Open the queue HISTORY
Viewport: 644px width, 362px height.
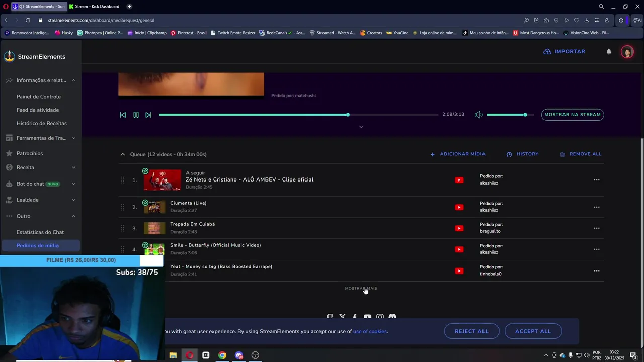tap(522, 154)
